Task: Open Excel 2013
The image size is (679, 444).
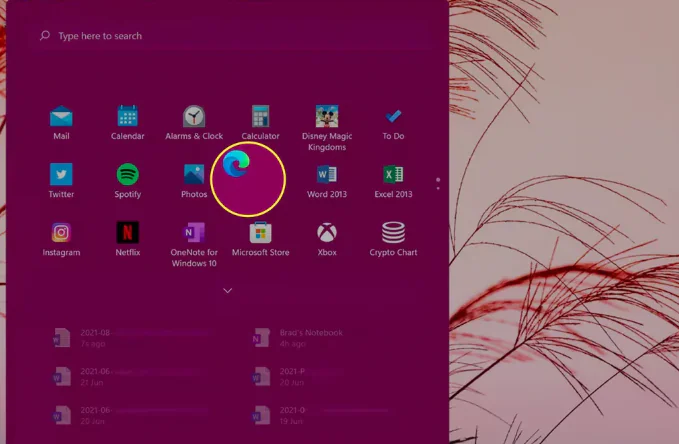Action: (393, 181)
